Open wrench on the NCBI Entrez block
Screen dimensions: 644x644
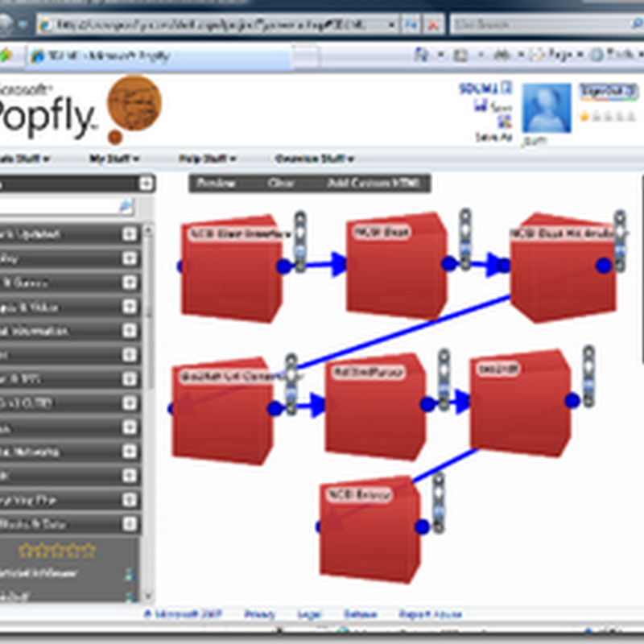coord(439,502)
